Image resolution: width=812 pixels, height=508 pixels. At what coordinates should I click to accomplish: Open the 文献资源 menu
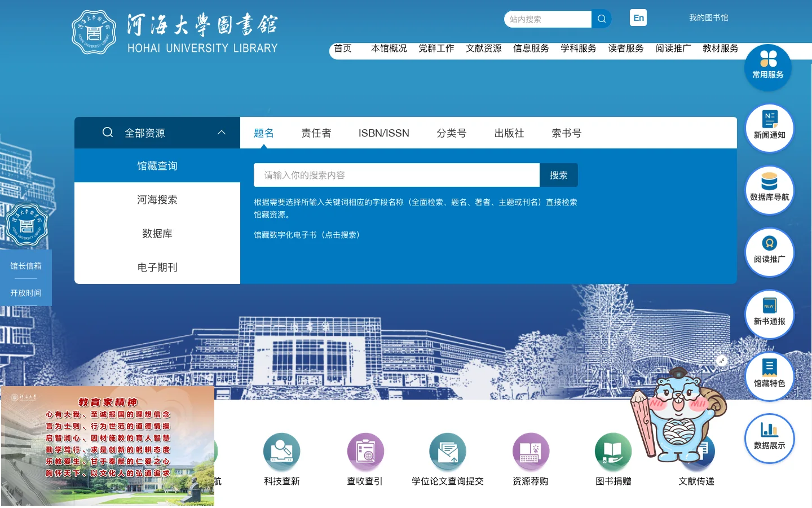(484, 48)
